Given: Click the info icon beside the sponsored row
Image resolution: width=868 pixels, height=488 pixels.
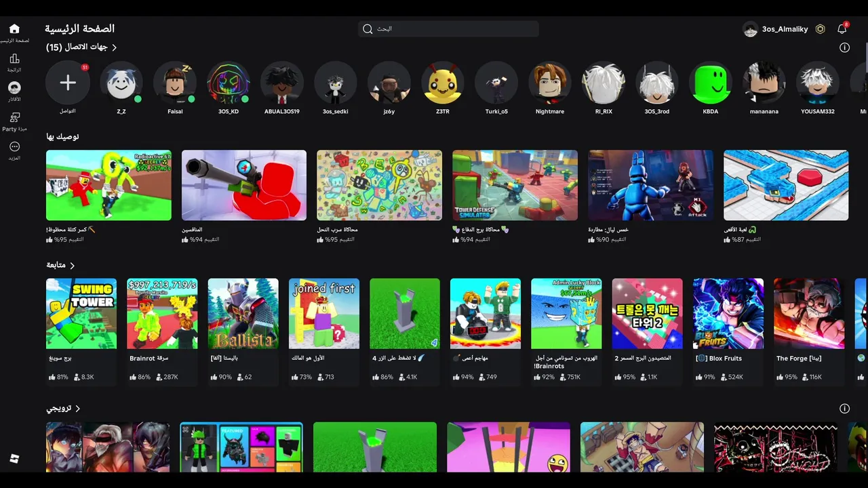Looking at the screenshot, I should [844, 409].
